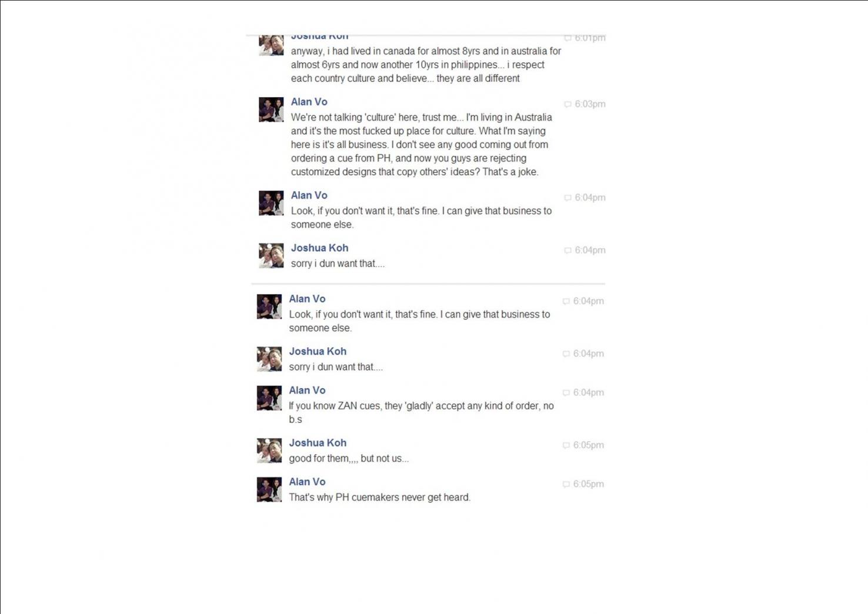The width and height of the screenshot is (868, 614).
Task: Open Joshua Koh name above first 'sorry i dun' message
Action: [x=319, y=248]
